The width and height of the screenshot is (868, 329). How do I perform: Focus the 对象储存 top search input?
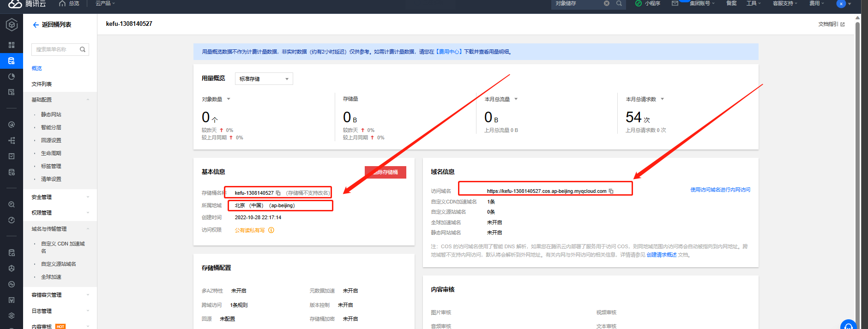[577, 3]
